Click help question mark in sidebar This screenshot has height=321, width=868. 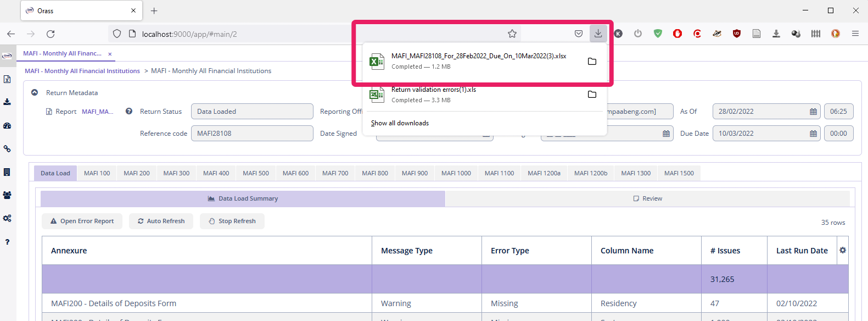7,242
